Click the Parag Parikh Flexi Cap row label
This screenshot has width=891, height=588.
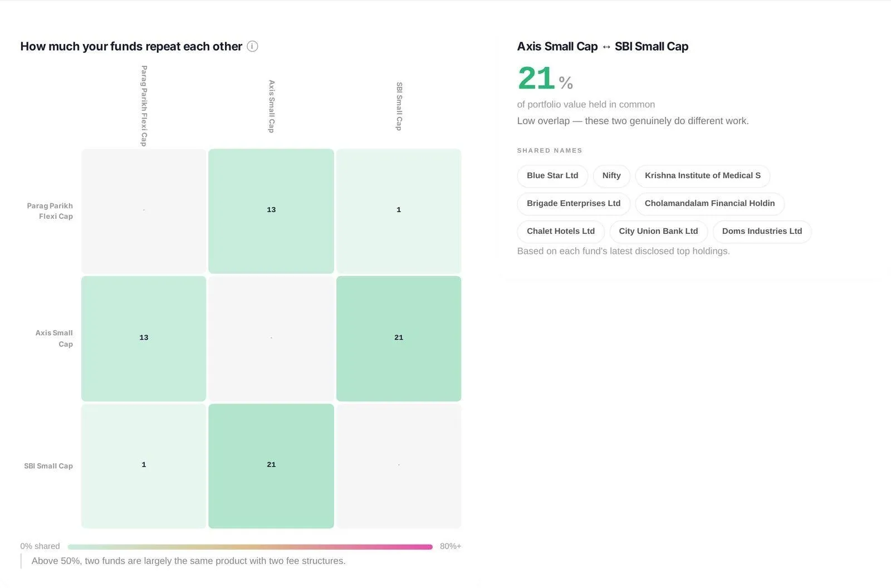(50, 211)
